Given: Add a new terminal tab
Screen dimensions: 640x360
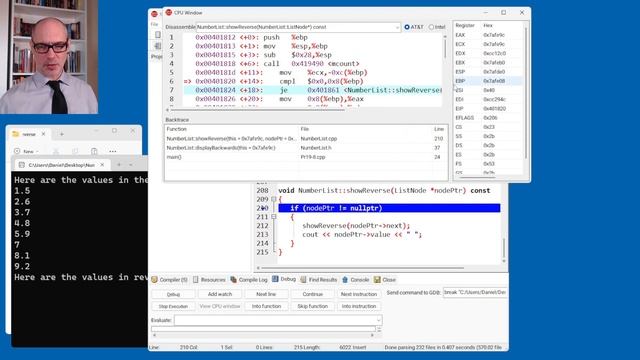Looking at the screenshot, I should click(119, 165).
